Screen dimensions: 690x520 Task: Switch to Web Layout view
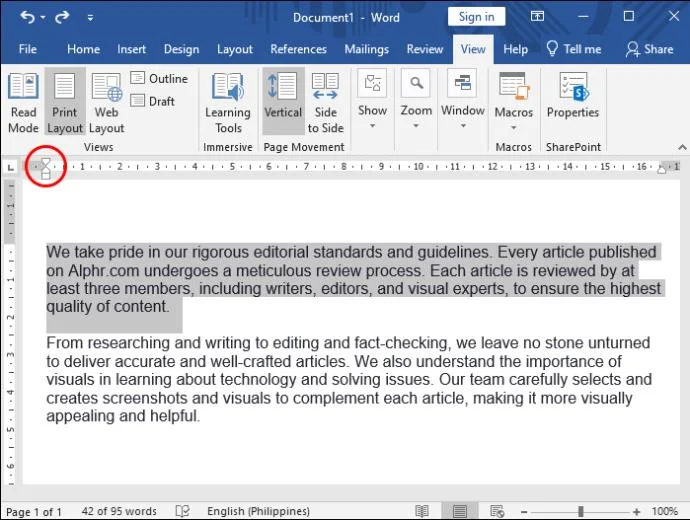click(106, 103)
